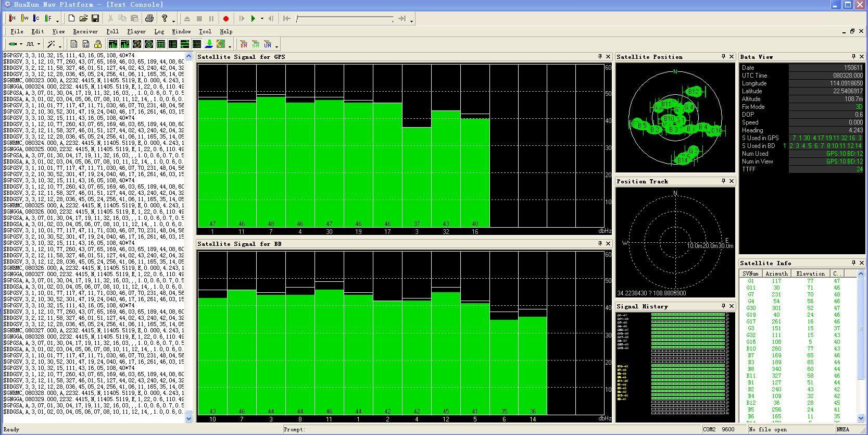Click the blue C start toolbar icon
The width and height of the screenshot is (868, 435).
[x=36, y=18]
